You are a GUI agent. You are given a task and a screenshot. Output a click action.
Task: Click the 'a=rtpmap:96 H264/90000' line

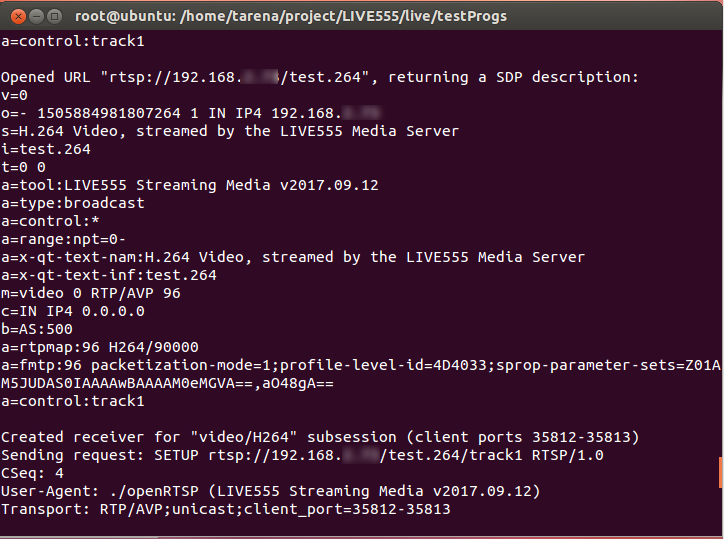point(100,347)
